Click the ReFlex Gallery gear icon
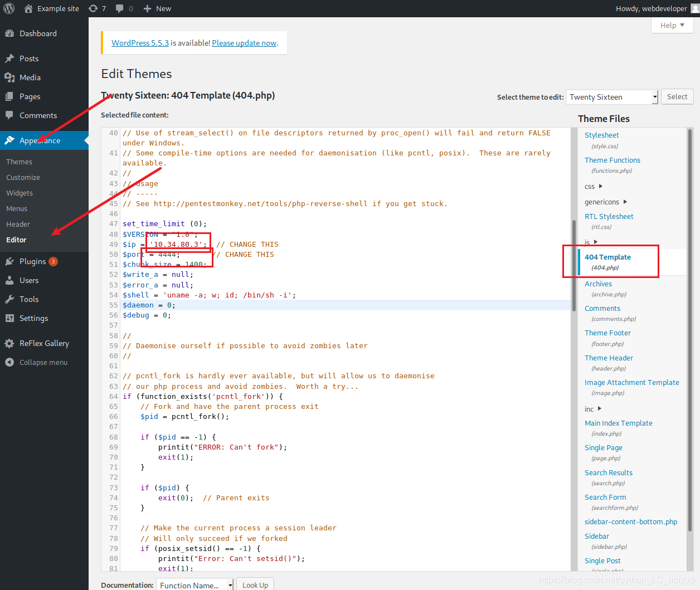Viewport: 700px width, 590px height. (x=9, y=343)
